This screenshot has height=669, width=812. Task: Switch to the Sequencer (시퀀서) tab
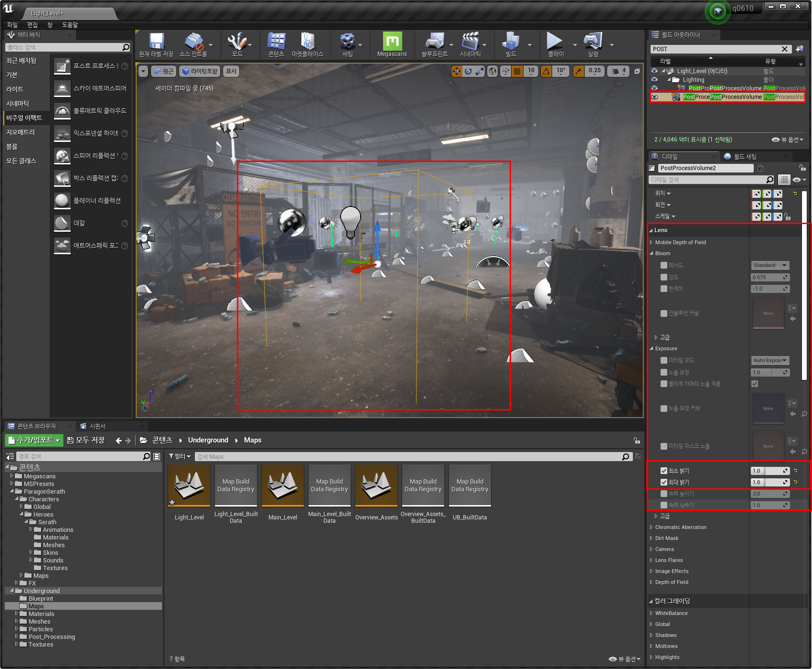tap(97, 426)
